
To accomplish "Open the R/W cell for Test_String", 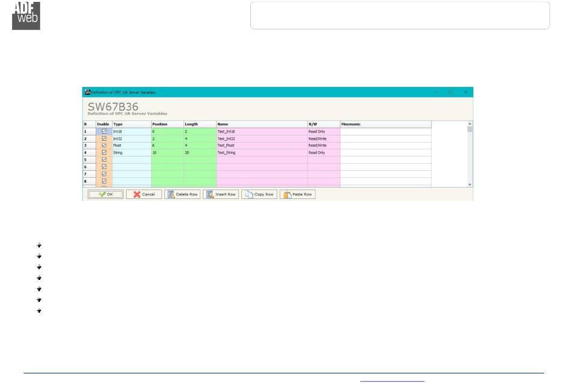I will click(x=323, y=153).
